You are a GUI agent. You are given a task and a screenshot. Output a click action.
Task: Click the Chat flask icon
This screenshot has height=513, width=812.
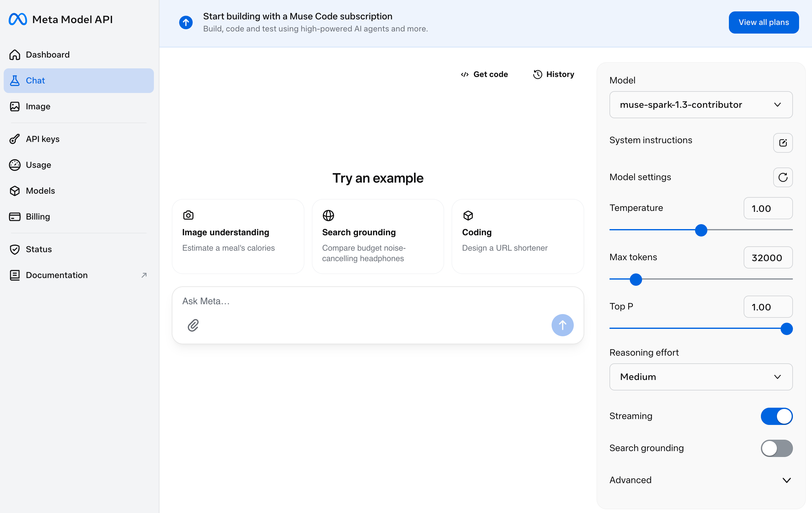tap(14, 81)
